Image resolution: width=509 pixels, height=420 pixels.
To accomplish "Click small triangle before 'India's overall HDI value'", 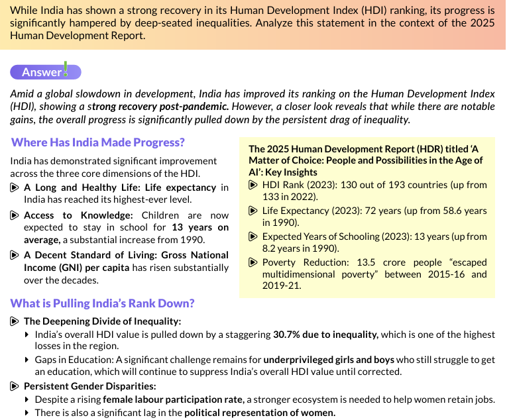I will click(x=27, y=335).
